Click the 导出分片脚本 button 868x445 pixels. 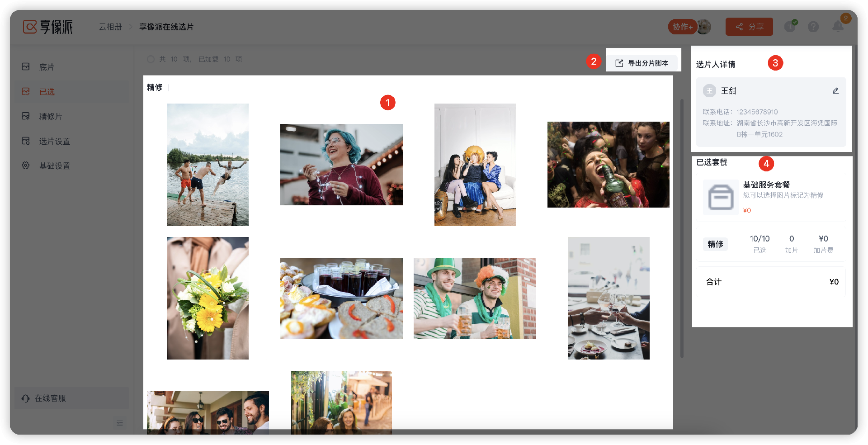pyautogui.click(x=642, y=63)
